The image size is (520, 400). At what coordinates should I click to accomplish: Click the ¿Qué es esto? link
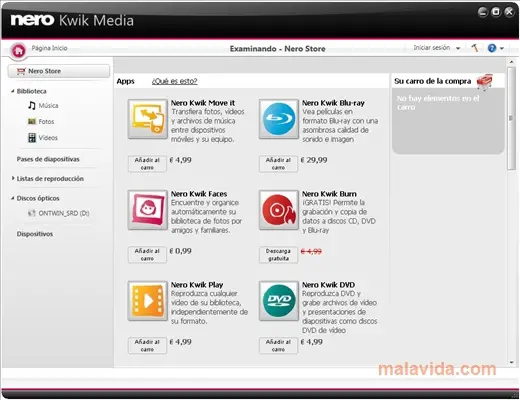tap(175, 81)
